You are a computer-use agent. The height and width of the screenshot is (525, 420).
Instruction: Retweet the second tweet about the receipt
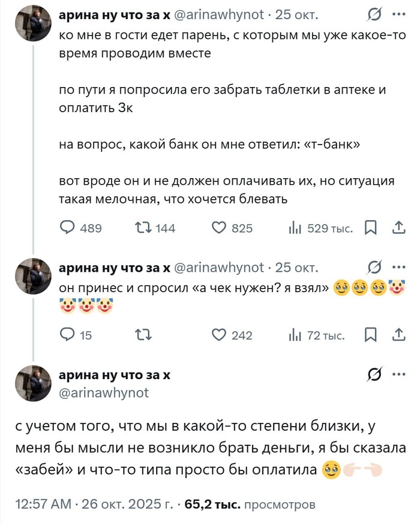[x=143, y=336]
